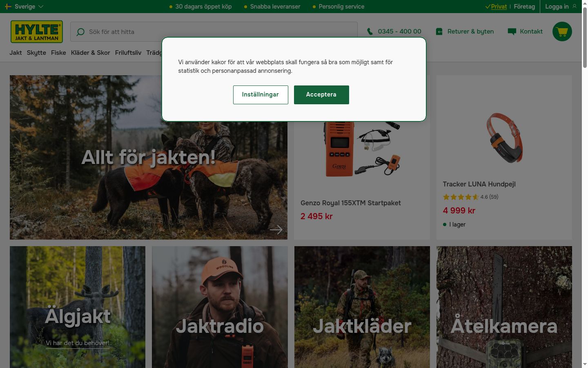Screen dimensions: 588x368
Task: Click the 'Personlig service' text
Action: tap(341, 7)
